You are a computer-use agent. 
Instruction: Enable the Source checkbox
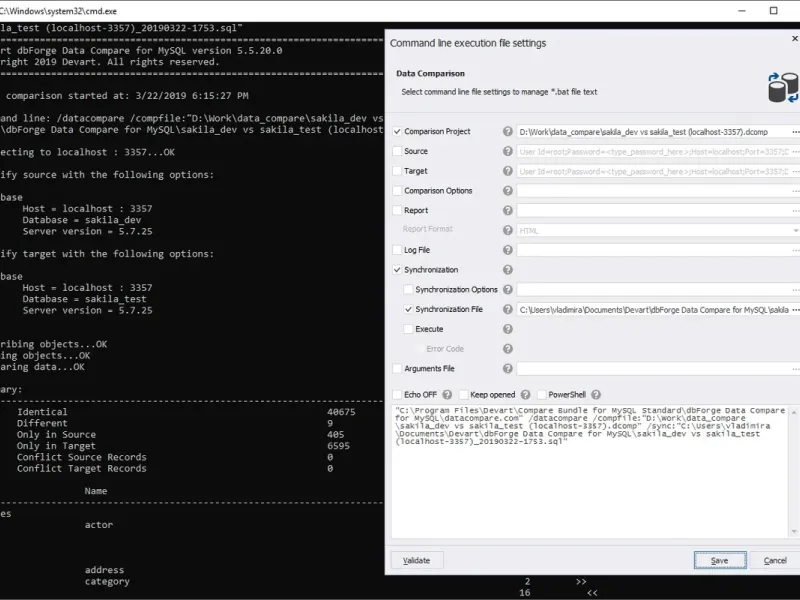pos(397,151)
